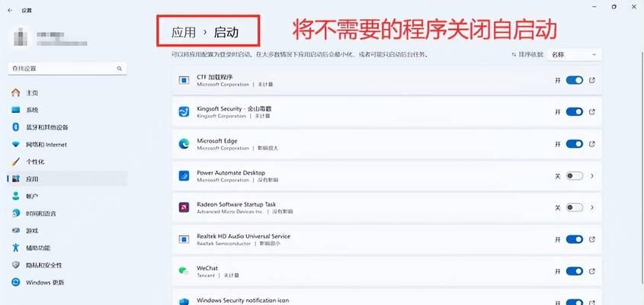Image resolution: width=644 pixels, height=305 pixels.
Task: Open the sort by 名称 dropdown
Action: click(574, 55)
